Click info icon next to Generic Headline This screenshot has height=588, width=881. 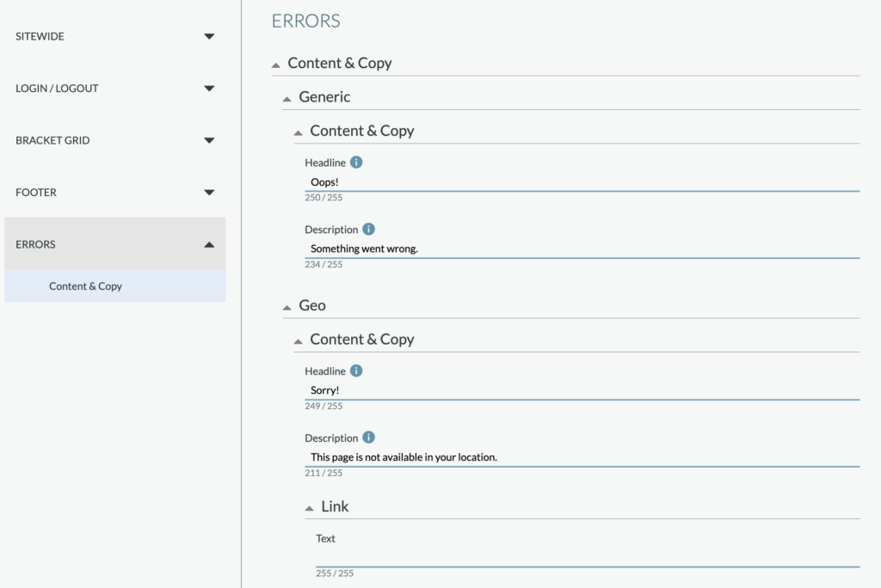tap(356, 162)
